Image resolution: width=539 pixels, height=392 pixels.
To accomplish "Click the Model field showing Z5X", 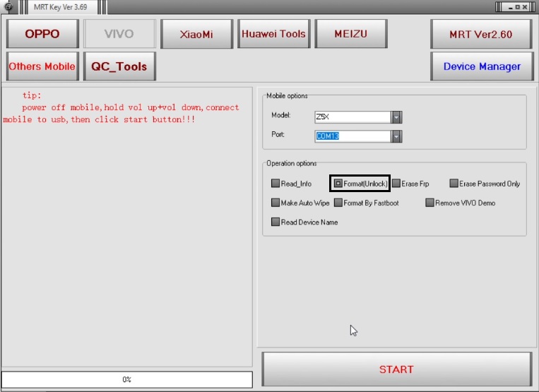I will 353,117.
